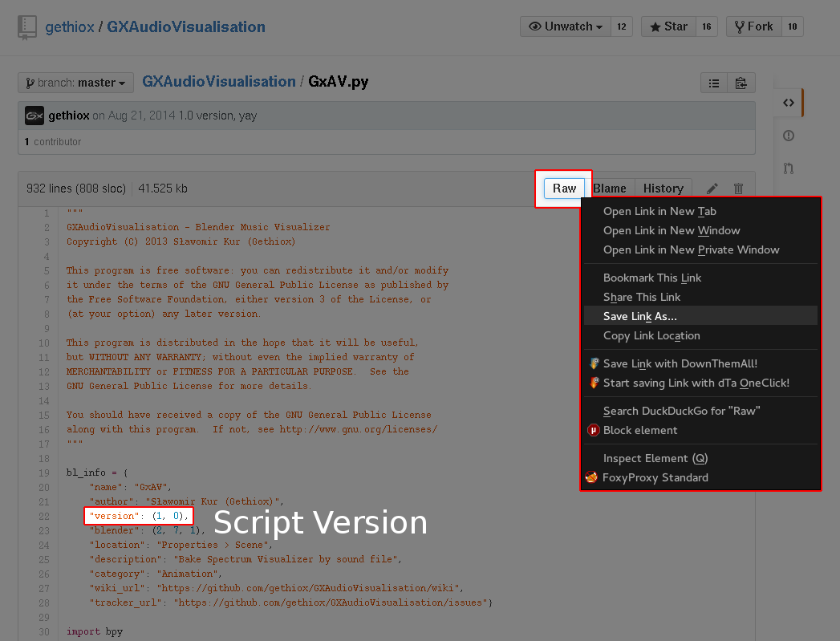Click the uBlock shield icon in context menu
Viewport: 840px width, 641px height.
point(594,430)
